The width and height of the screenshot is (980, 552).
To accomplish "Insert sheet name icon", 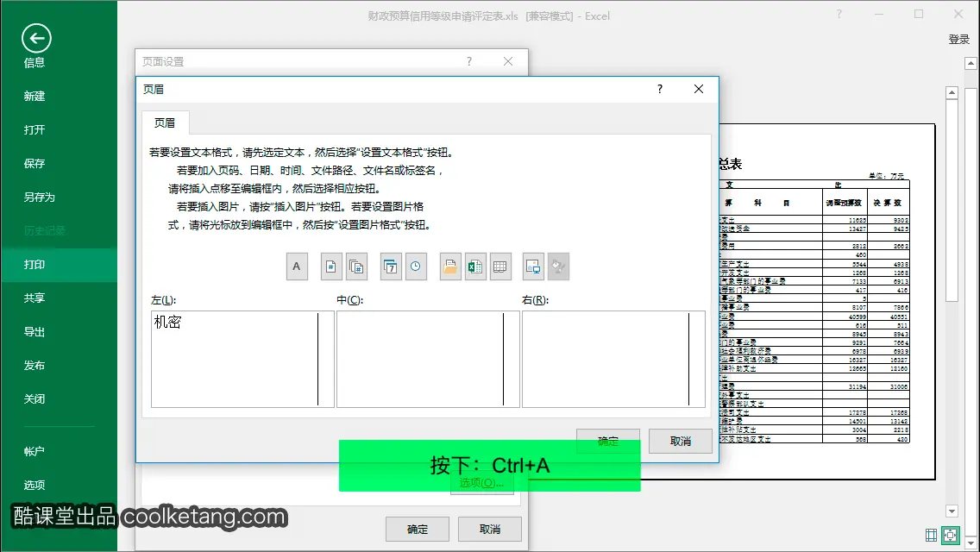I will pos(500,267).
